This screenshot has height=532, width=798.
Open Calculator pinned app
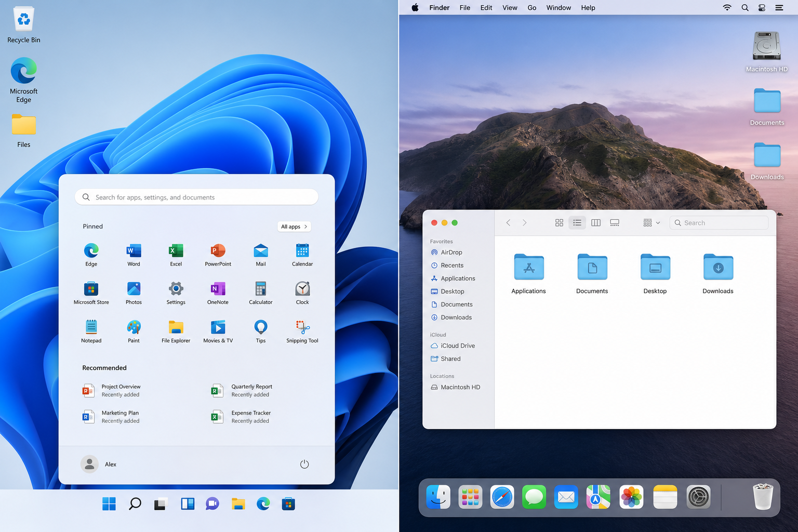[261, 293]
